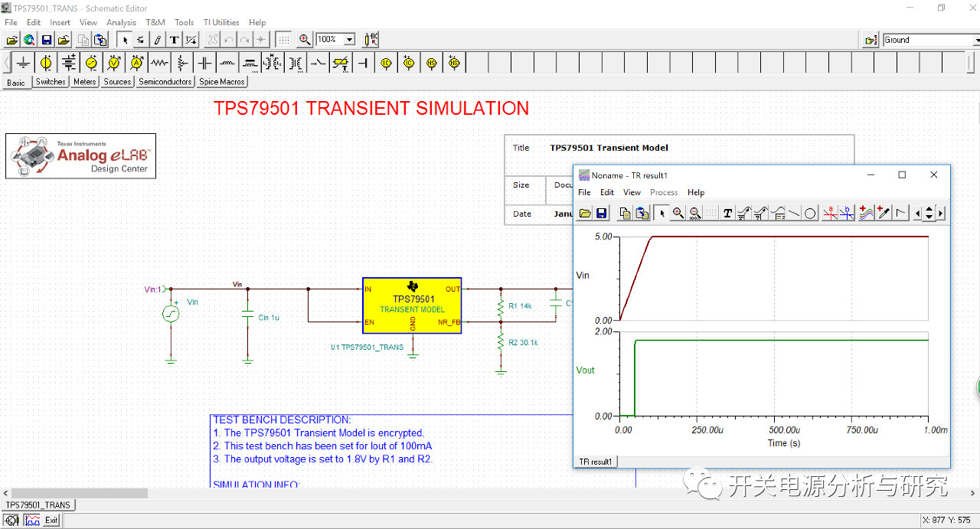Viewport: 980px width, 529px height.
Task: Click the magnifier zoom tool in main toolbar
Action: point(305,40)
